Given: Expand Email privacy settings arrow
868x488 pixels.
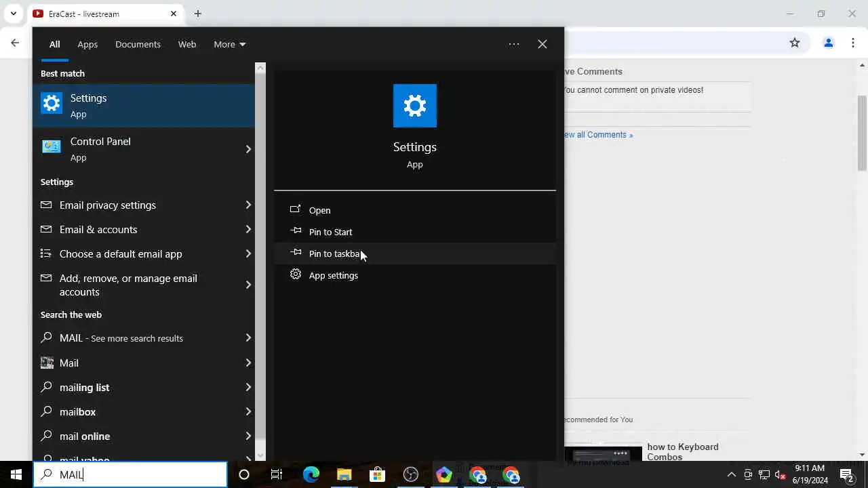Looking at the screenshot, I should (x=248, y=205).
